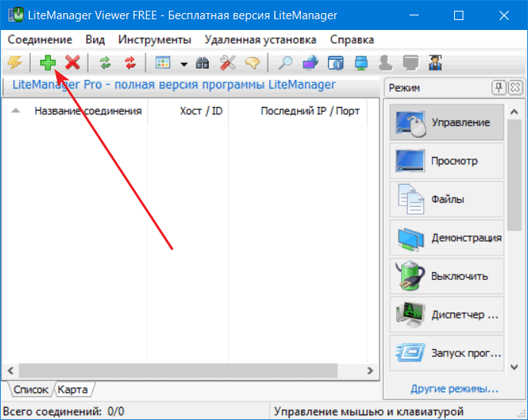Viewport: 528px width, 420px height.
Task: Close the Режим side panel
Action: coord(515,88)
